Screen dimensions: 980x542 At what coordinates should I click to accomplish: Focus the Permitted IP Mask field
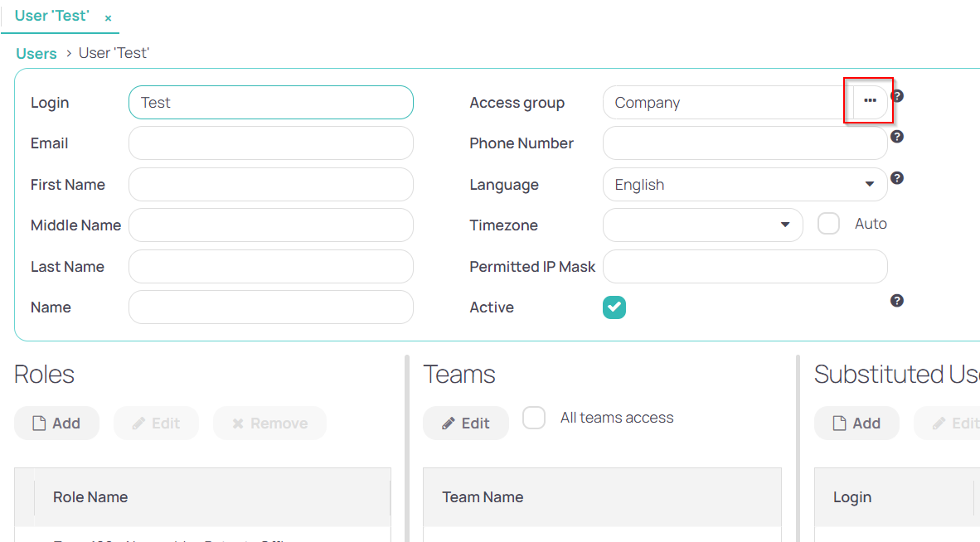(x=745, y=267)
